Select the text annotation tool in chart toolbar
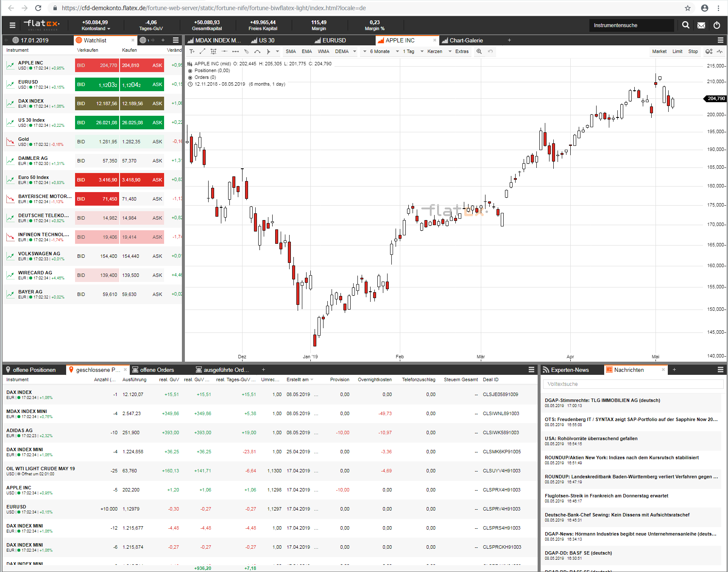Viewport: 728px width, 572px height. [x=192, y=51]
